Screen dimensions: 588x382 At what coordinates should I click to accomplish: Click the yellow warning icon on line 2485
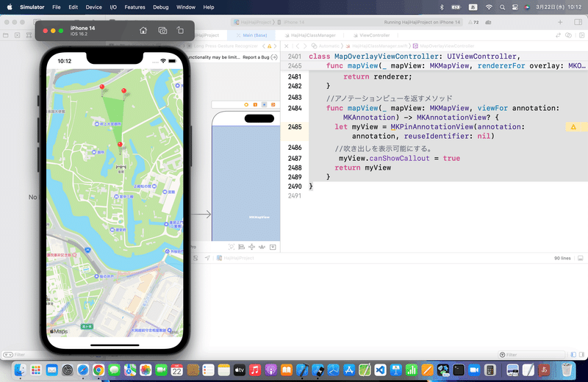click(x=573, y=127)
